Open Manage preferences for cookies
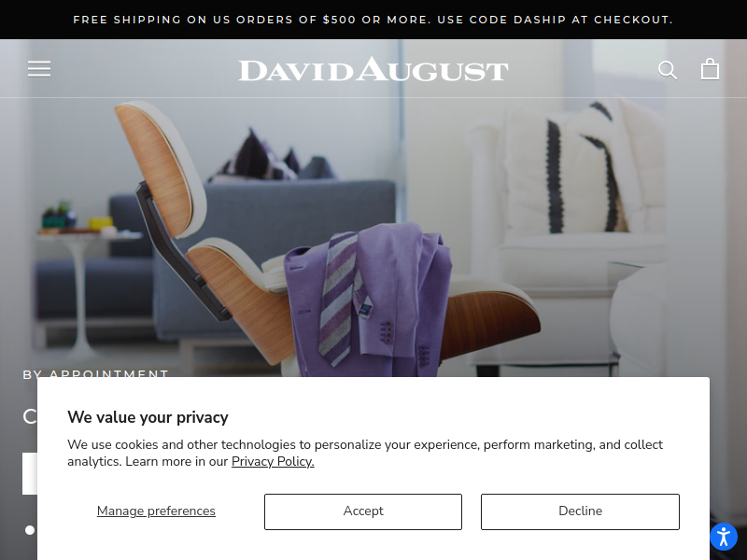 [x=156, y=511]
